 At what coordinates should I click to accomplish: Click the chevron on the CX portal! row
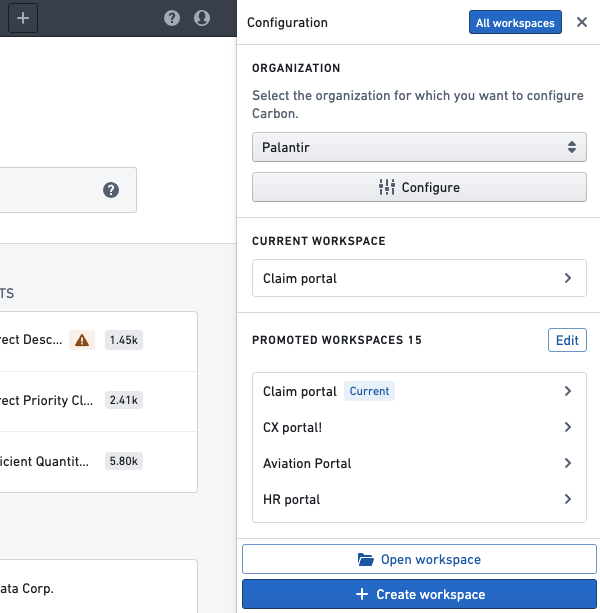pos(568,427)
